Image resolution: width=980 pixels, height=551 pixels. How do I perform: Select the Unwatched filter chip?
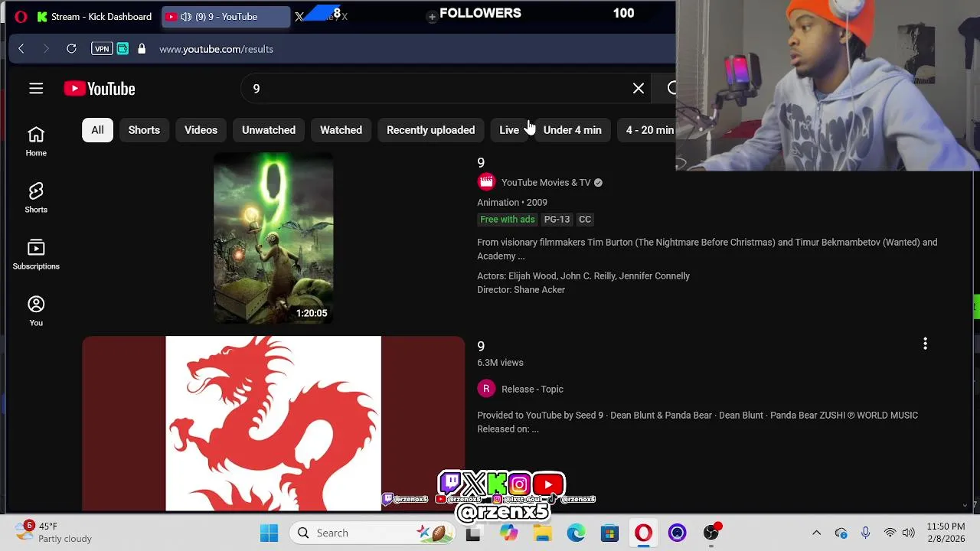pyautogui.click(x=269, y=130)
